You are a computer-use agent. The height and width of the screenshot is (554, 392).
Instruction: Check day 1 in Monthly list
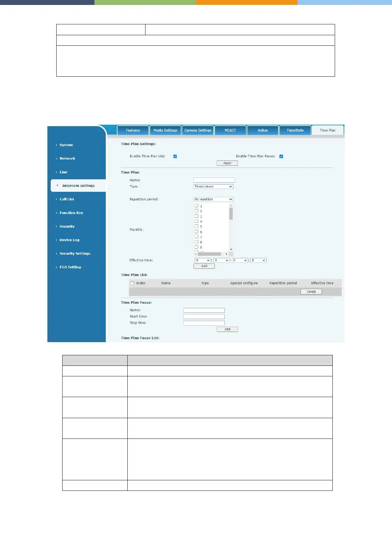tap(196, 206)
